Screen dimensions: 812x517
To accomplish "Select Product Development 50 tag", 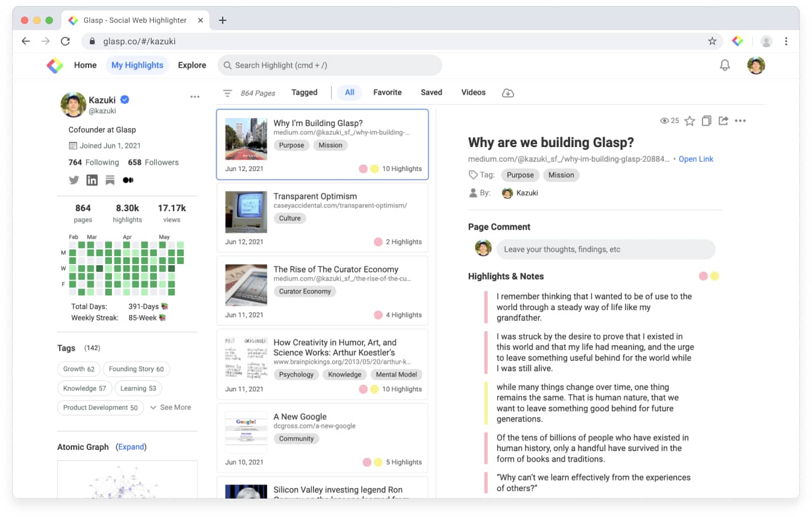I will [x=100, y=407].
